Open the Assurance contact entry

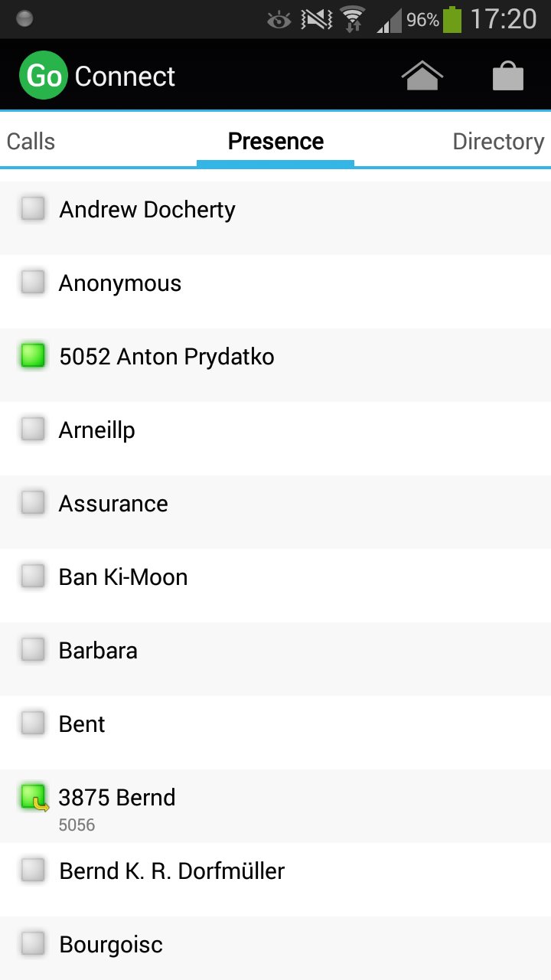(x=113, y=504)
